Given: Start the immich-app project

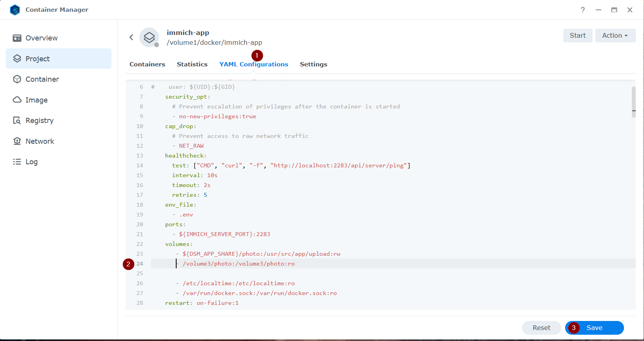Looking at the screenshot, I should 578,35.
